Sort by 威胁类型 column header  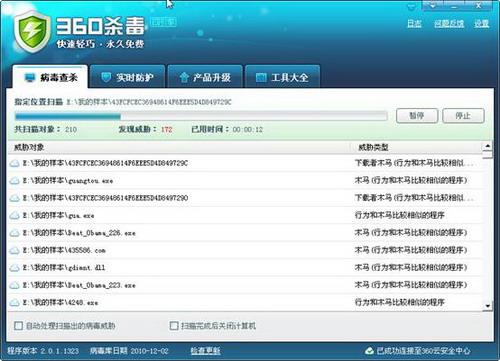(416, 147)
